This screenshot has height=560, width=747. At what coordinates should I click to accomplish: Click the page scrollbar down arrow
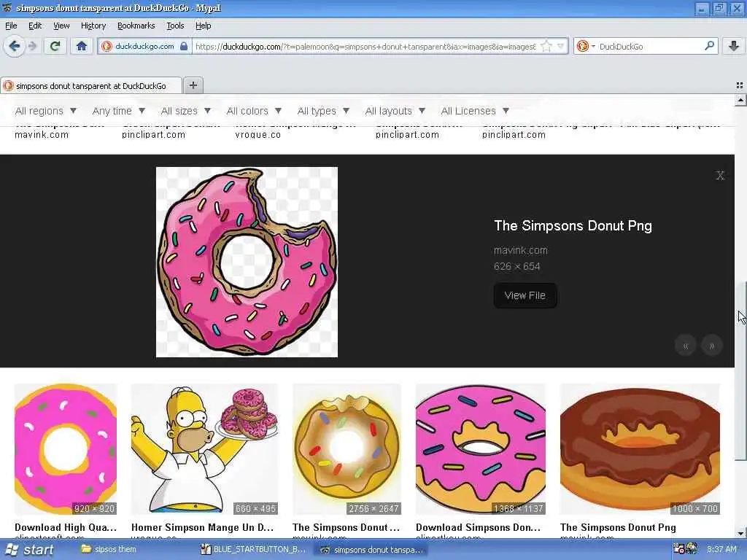coord(740,533)
